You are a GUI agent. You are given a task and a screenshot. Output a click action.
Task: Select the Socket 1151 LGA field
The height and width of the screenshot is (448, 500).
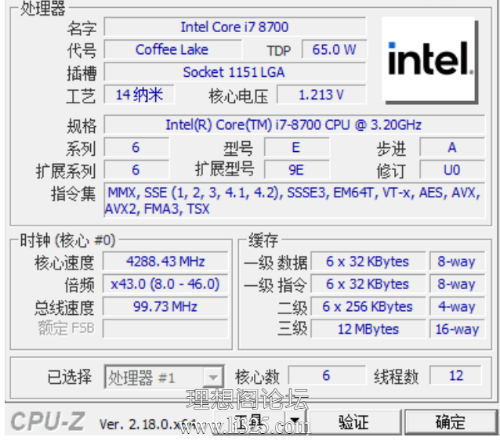[234, 72]
